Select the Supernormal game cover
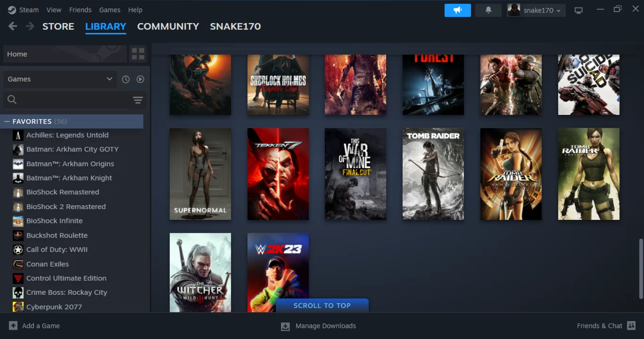Viewport: 644px width, 339px height. pyautogui.click(x=200, y=174)
